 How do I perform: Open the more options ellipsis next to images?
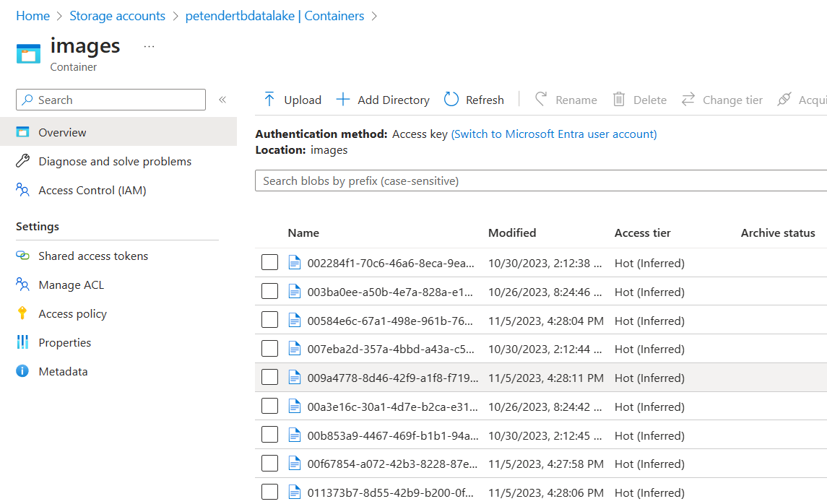150,46
